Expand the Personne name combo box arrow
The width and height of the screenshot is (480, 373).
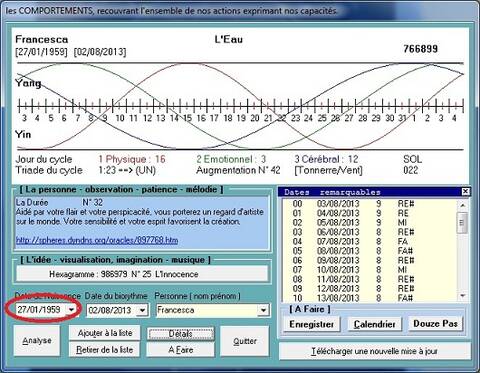263,310
